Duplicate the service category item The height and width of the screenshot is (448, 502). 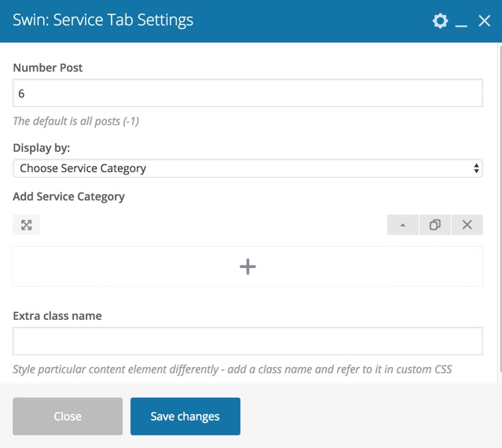pyautogui.click(x=434, y=225)
